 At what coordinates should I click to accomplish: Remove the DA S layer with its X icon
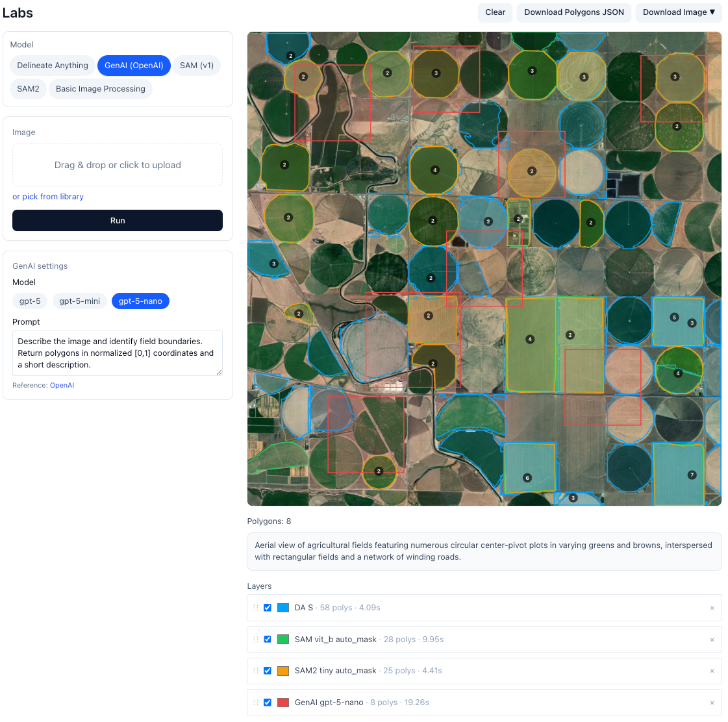pyautogui.click(x=712, y=608)
